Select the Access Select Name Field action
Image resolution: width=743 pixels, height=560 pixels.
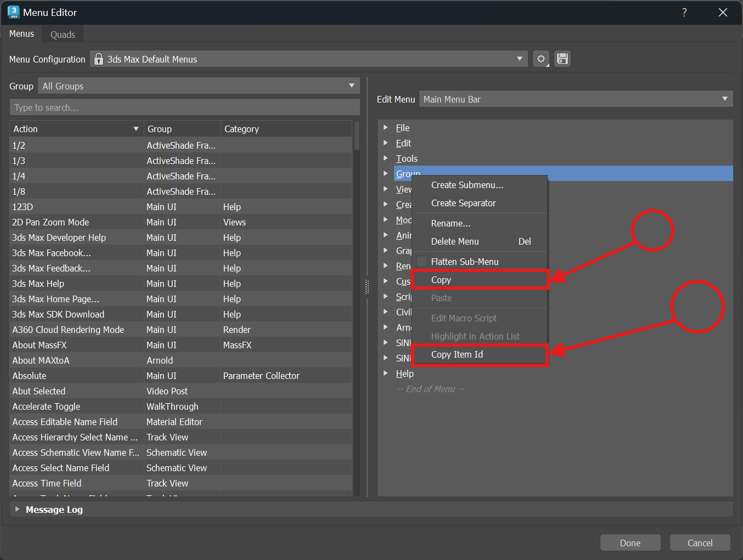(x=181, y=468)
